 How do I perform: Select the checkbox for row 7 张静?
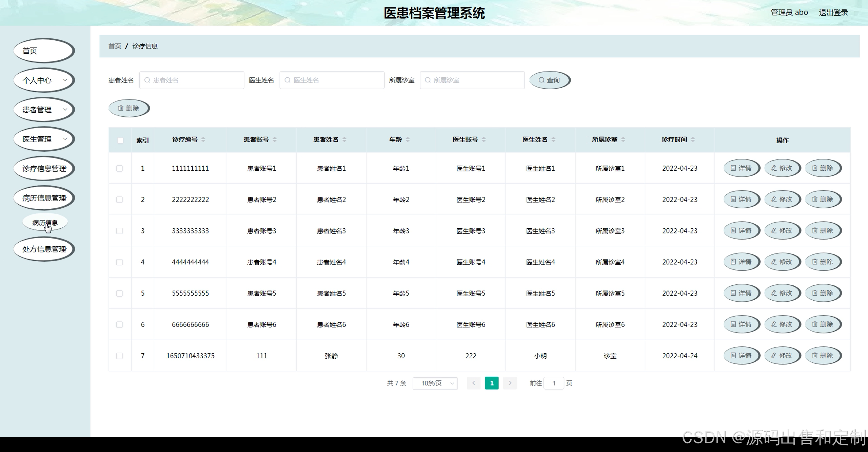point(119,356)
